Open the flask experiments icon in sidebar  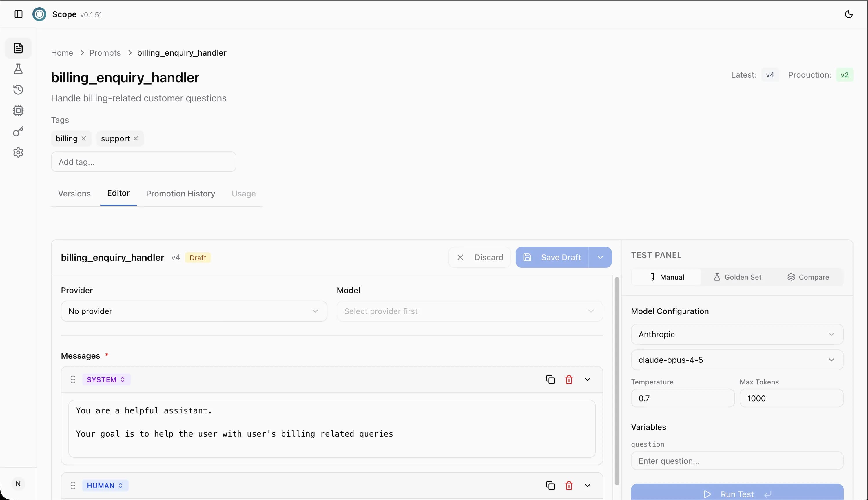click(x=18, y=69)
